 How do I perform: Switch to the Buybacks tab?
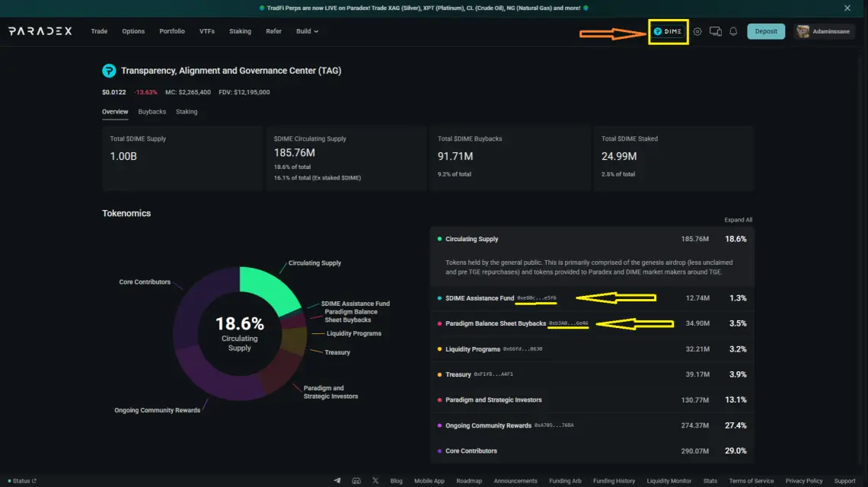coord(152,112)
